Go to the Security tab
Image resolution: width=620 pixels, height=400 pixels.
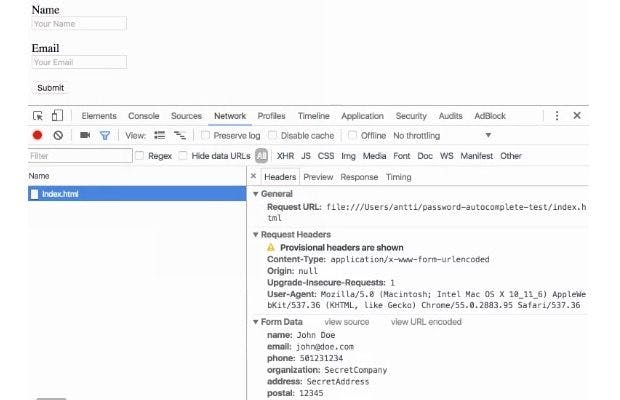tap(411, 116)
